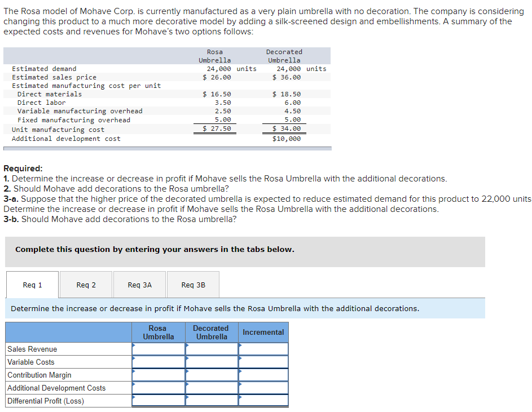Select Variable Costs cell under Decorated Umbrella
Screen dimensions: 532x412
pyautogui.click(x=212, y=362)
